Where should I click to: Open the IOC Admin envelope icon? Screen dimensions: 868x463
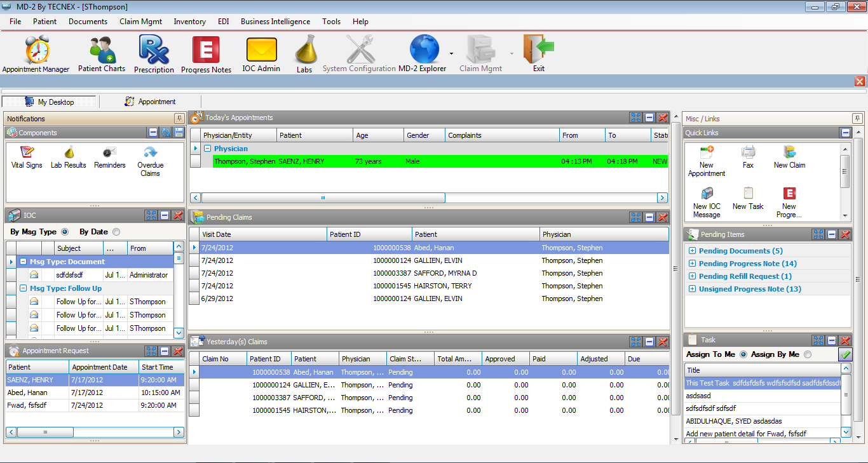pyautogui.click(x=261, y=54)
